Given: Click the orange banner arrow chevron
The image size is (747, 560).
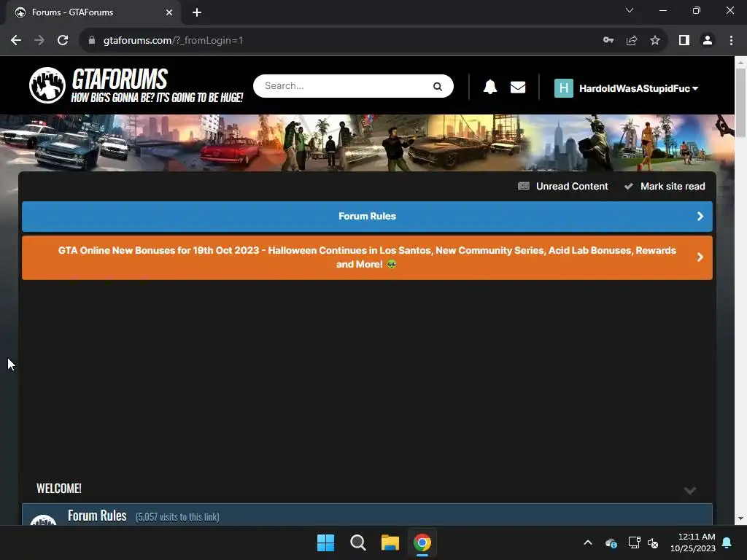Looking at the screenshot, I should [x=700, y=257].
